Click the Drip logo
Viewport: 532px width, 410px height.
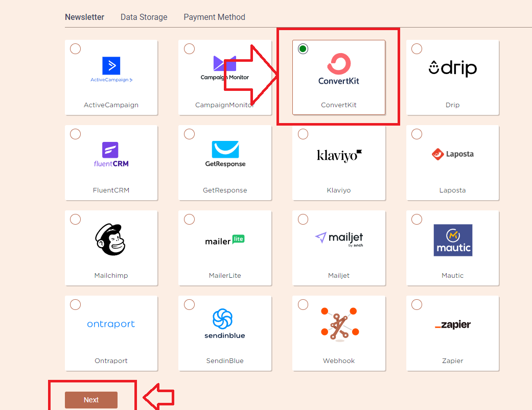pos(453,68)
